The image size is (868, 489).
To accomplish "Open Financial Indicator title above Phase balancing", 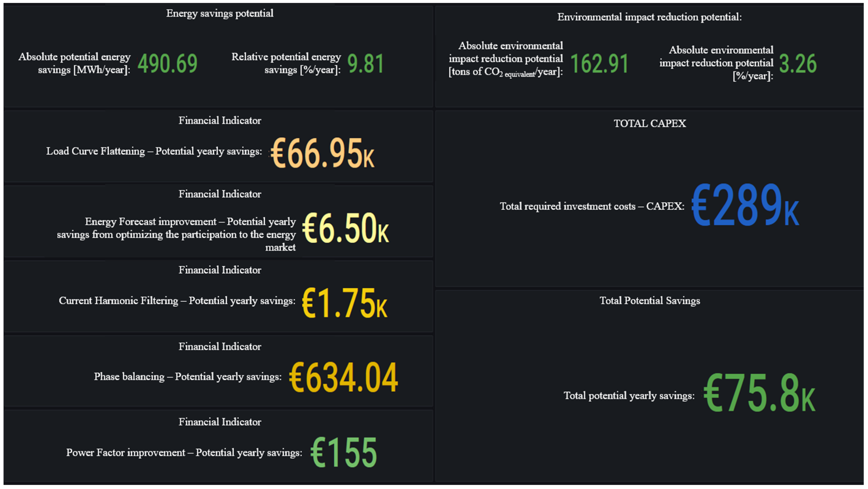I will pyautogui.click(x=220, y=347).
